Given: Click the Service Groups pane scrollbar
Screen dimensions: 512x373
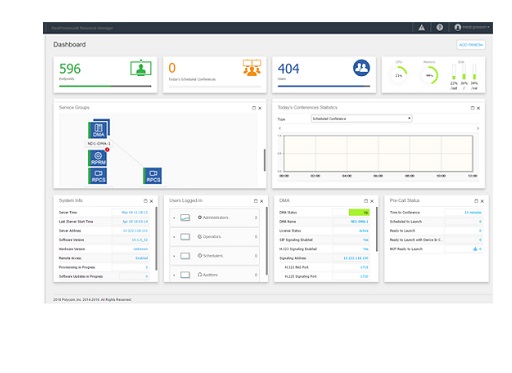Looking at the screenshot, I should coord(265,160).
